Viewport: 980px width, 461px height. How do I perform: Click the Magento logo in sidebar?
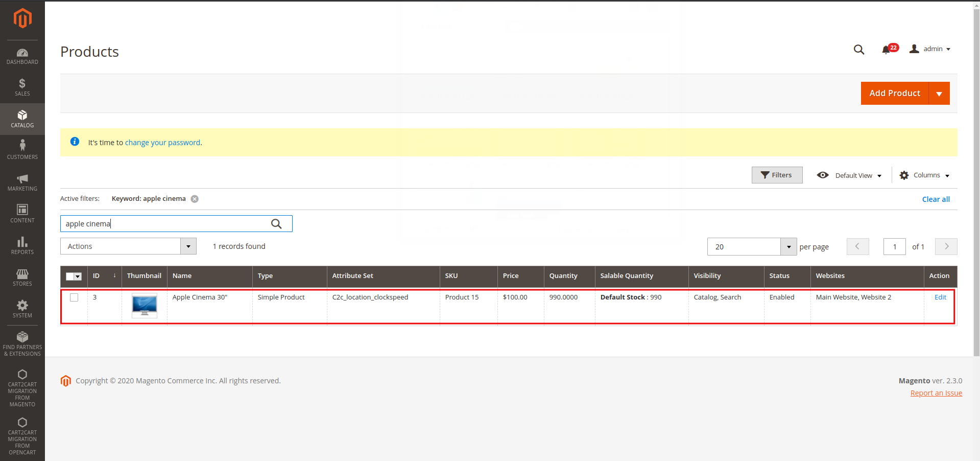click(x=22, y=18)
